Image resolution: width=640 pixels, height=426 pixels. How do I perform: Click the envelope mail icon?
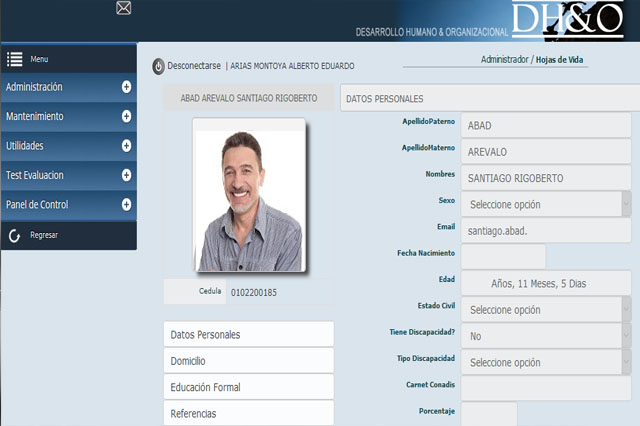(x=124, y=9)
